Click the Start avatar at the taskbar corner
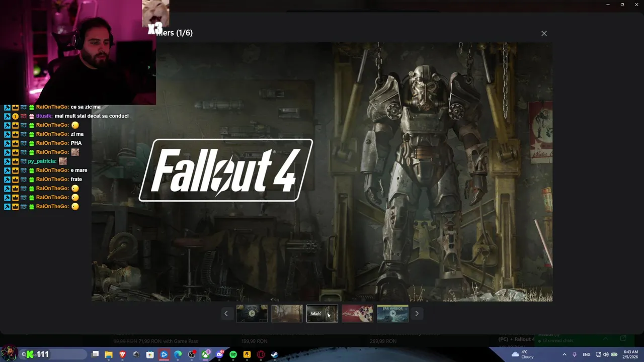Viewport: 644px width, 362px height. tap(9, 354)
